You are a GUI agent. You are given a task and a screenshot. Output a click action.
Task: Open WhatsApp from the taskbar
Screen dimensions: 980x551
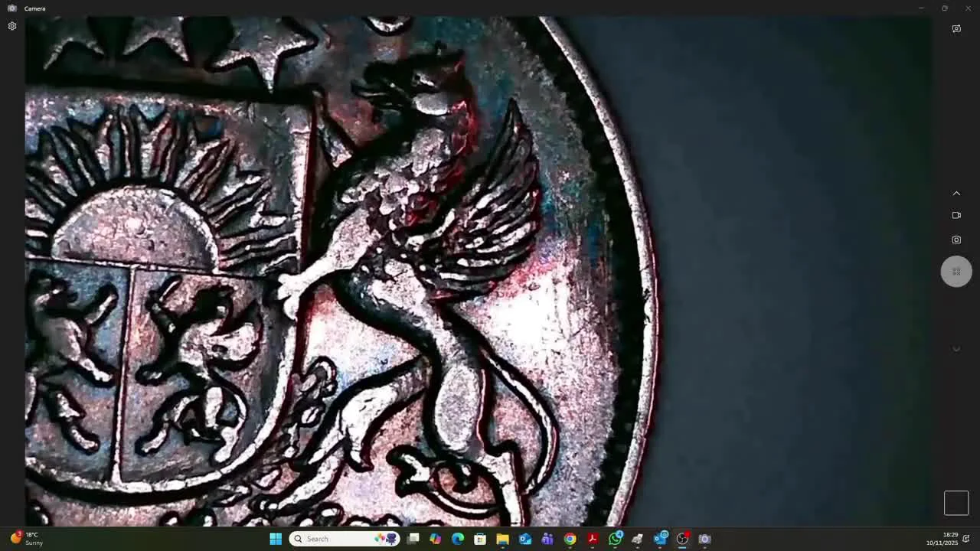click(x=616, y=539)
